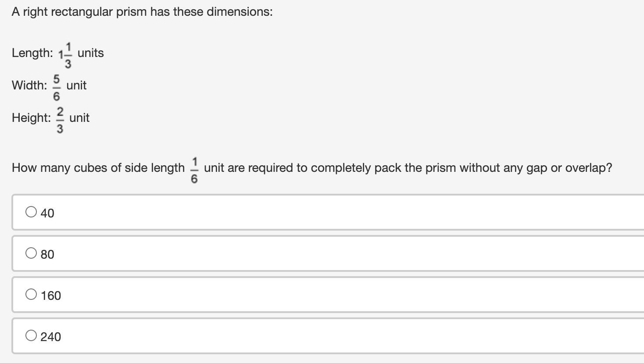Image resolution: width=644 pixels, height=363 pixels.
Task: Click the "240" answer label text
Action: click(x=51, y=337)
